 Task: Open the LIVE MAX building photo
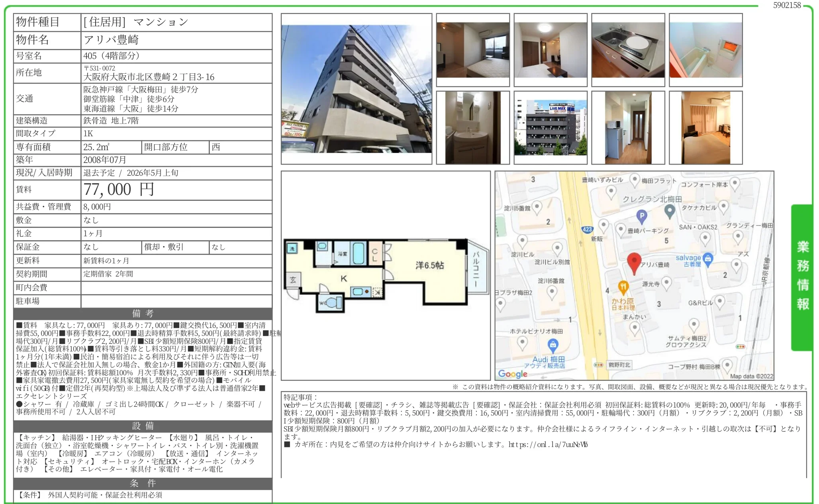tap(550, 127)
